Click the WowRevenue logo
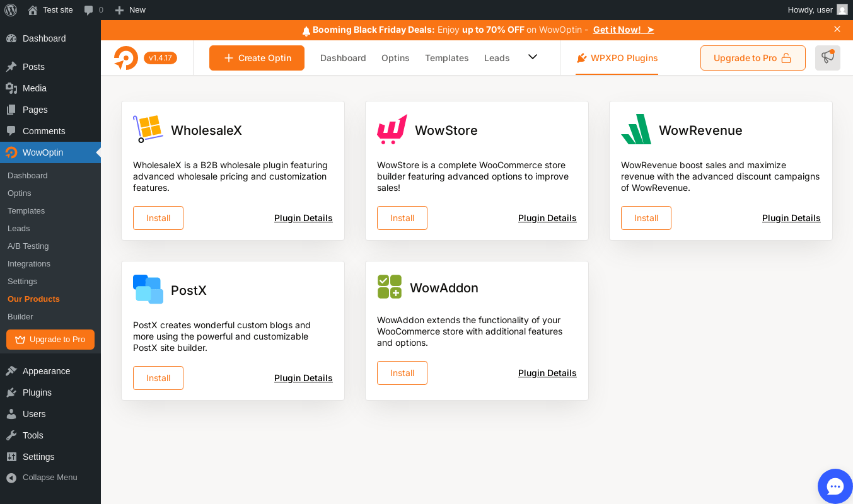This screenshot has width=853, height=504. click(636, 129)
